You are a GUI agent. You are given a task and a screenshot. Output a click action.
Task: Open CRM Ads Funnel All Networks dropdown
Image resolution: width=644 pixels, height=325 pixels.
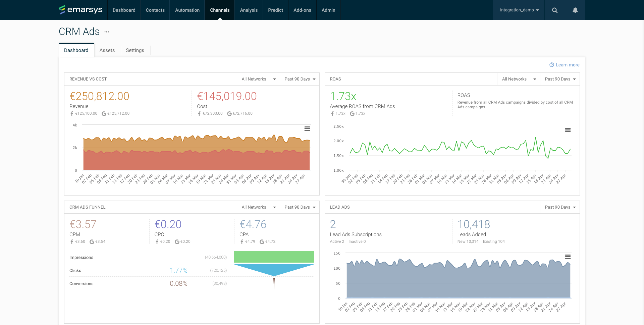(258, 207)
